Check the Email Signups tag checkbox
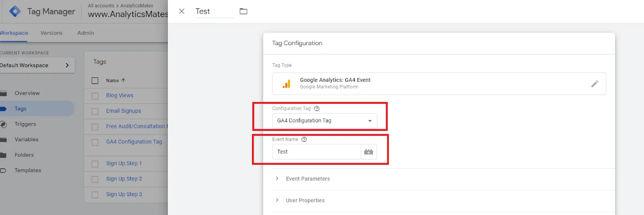Screen dimensions: 644x215 95,111
